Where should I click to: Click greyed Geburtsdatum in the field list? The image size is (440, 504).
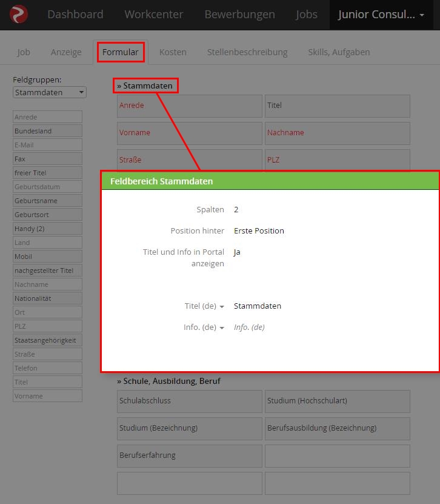click(x=47, y=187)
